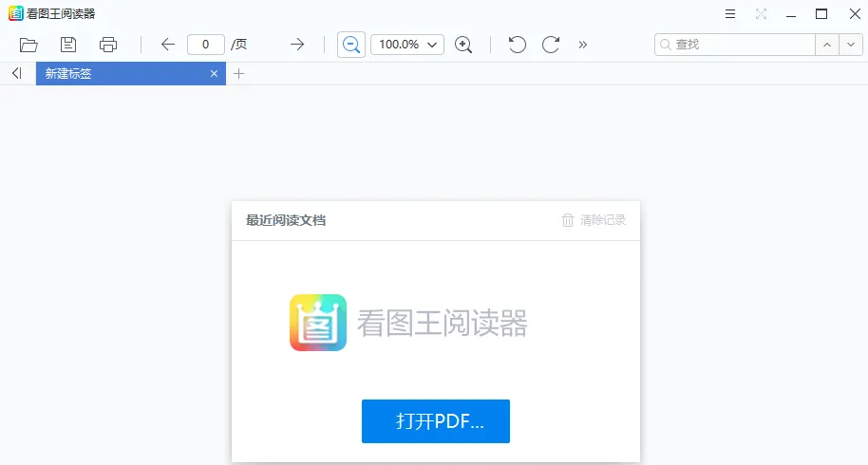The image size is (868, 465).
Task: Find next match with the down chevron
Action: [x=851, y=45]
